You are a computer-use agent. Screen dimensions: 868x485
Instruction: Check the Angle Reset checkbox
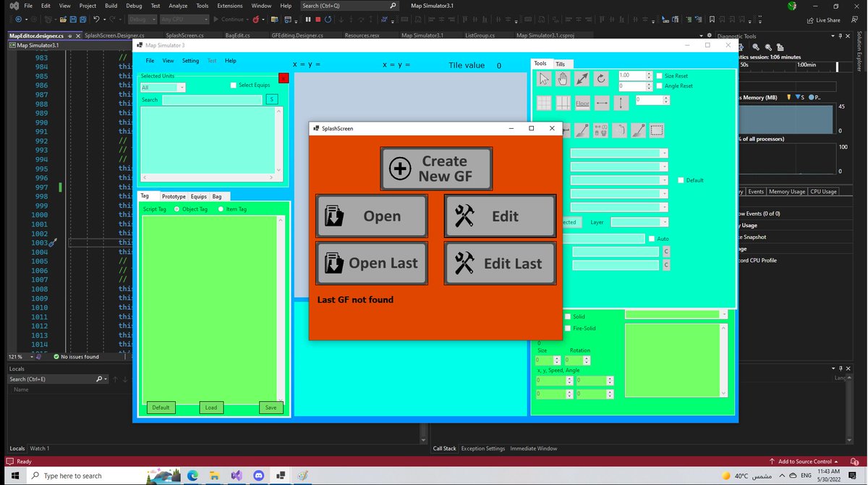659,86
